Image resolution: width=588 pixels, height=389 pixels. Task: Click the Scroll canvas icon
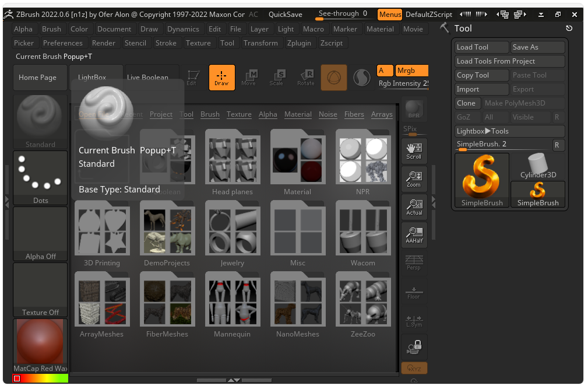point(414,151)
